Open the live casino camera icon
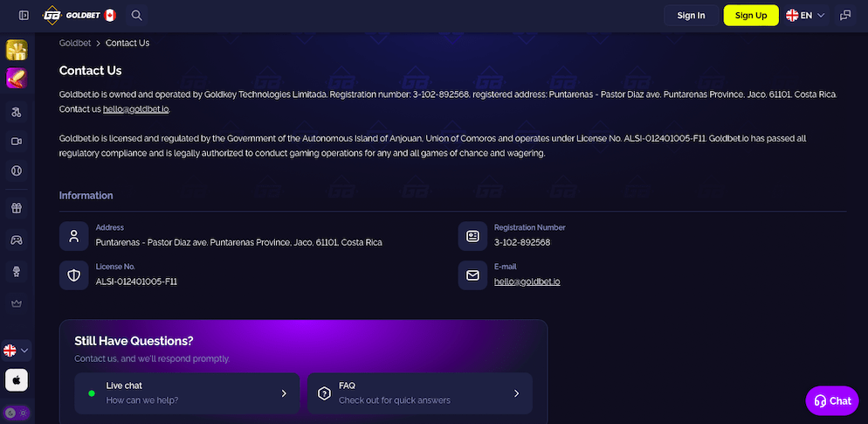868x424 pixels. (x=16, y=142)
